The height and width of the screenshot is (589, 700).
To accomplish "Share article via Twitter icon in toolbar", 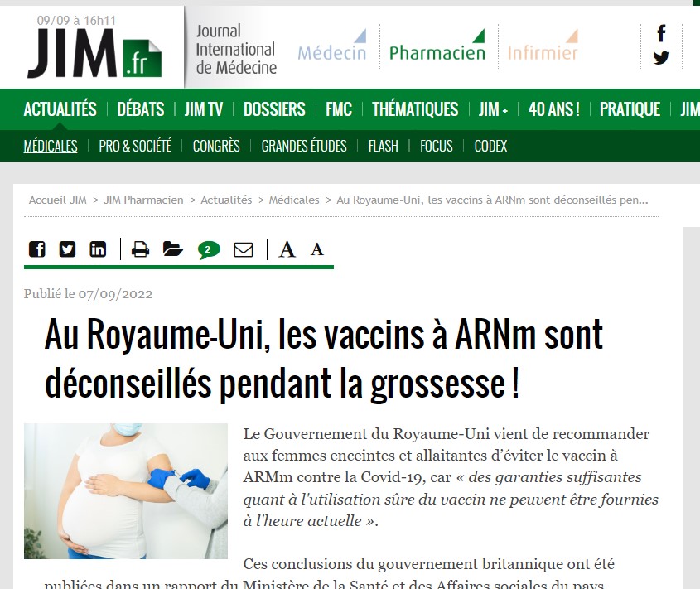I will coord(67,249).
